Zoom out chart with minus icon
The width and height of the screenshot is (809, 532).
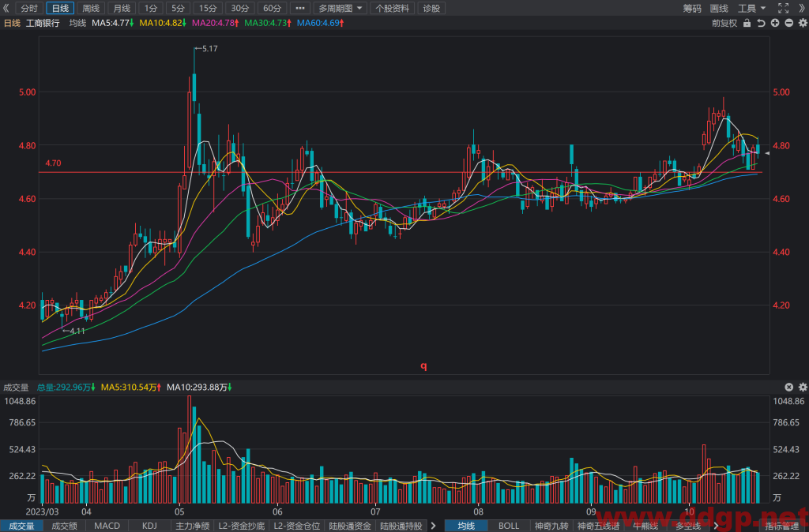click(x=789, y=23)
